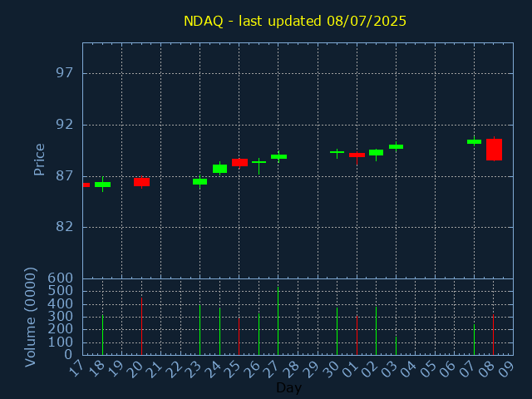The image size is (532, 399).
Task: Click the green candlestick for day 03
Action: (396, 146)
